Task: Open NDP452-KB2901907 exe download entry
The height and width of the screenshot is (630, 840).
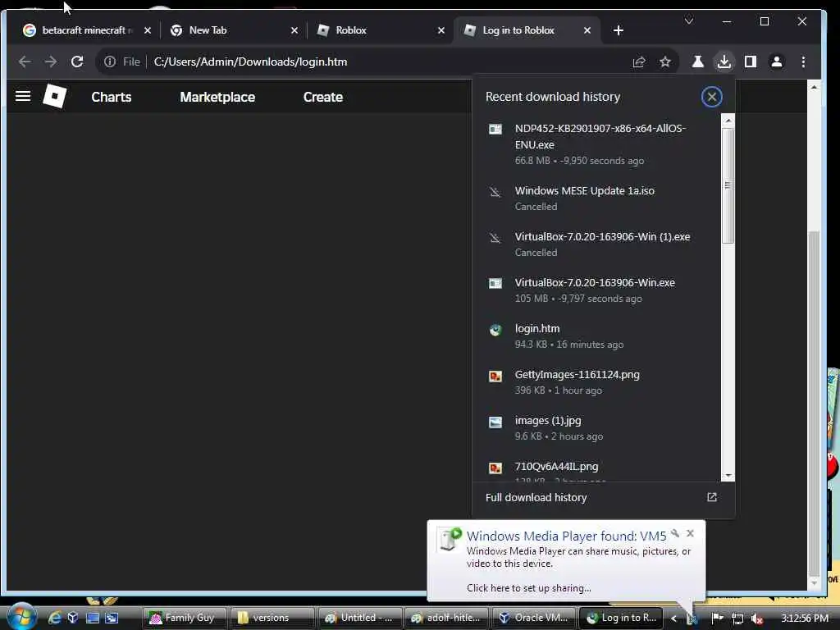Action: click(x=596, y=144)
